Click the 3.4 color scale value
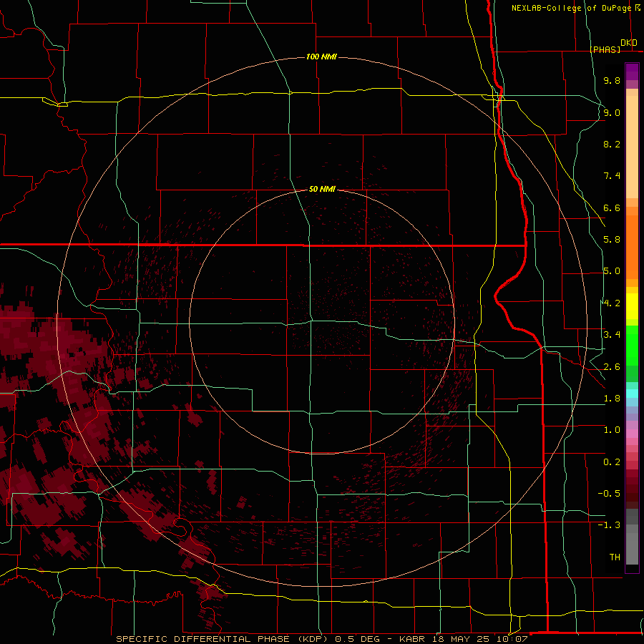 point(612,335)
